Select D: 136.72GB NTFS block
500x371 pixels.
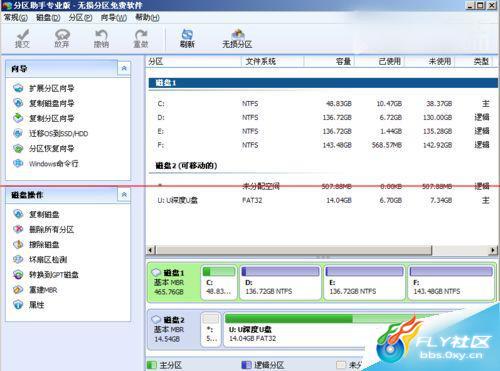(x=280, y=282)
